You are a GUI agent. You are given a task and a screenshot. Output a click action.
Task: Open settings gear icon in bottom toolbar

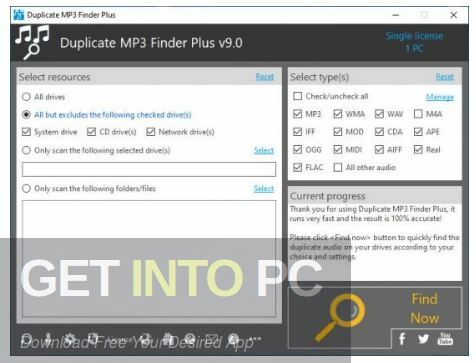[x=69, y=339]
